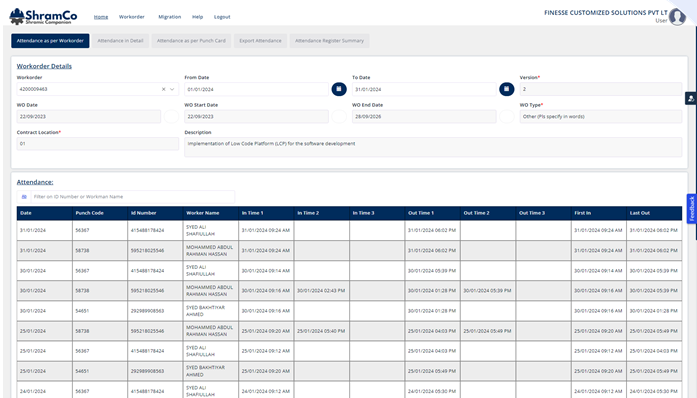Click First In column header
The height and width of the screenshot is (398, 697).
(x=599, y=213)
